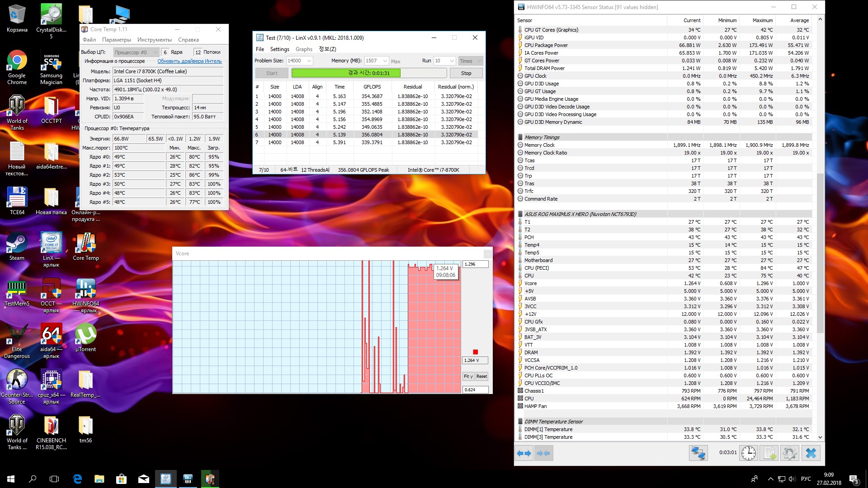Open the Graphs menu in LinX
This screenshot has width=868, height=488.
coord(304,49)
